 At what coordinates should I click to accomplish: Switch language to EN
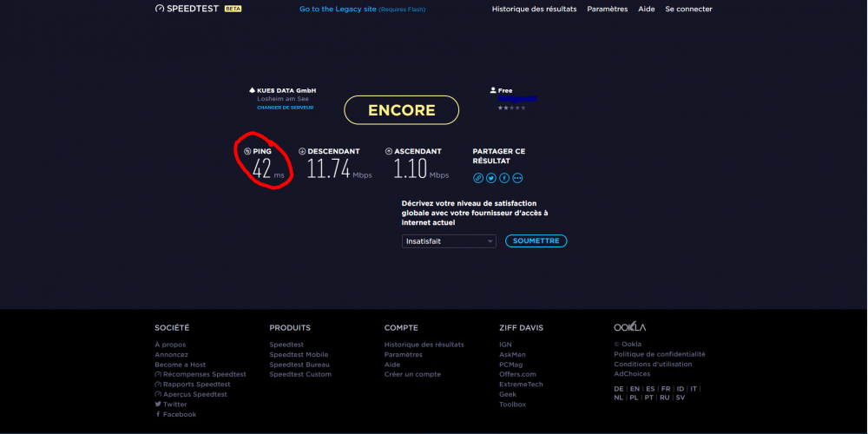635,389
